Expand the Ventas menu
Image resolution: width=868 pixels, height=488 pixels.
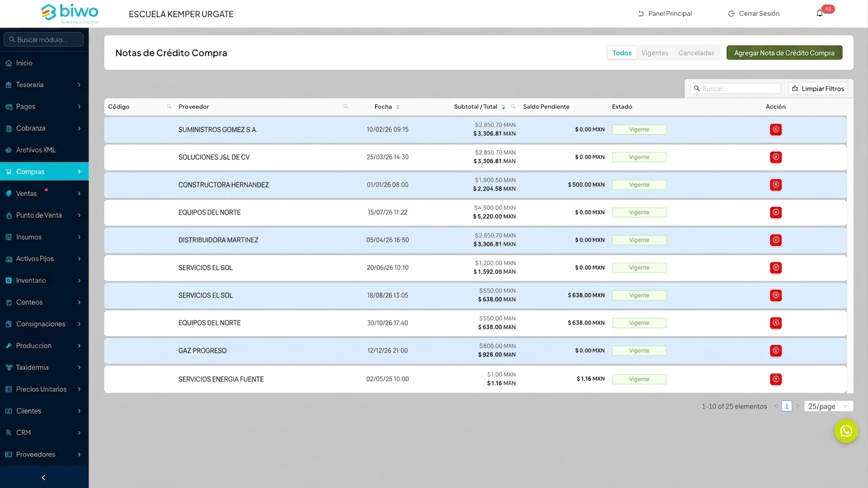coord(45,193)
